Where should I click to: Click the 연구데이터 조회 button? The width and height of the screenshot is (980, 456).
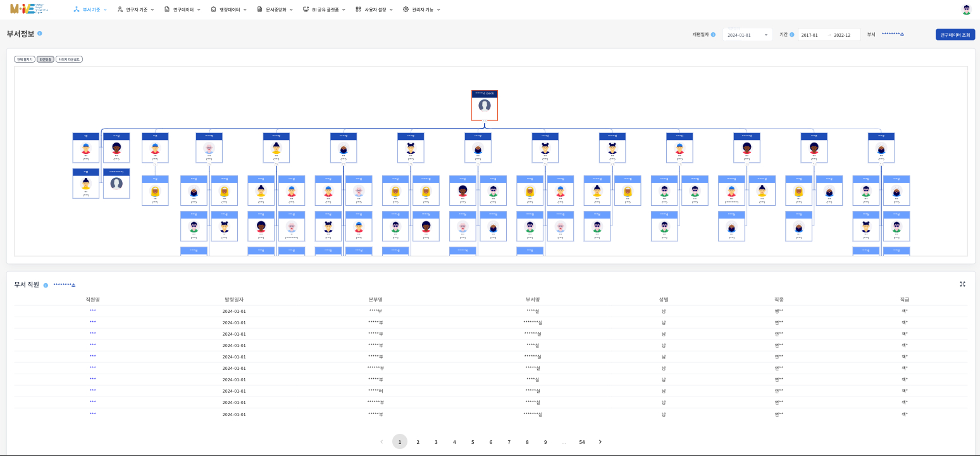pyautogui.click(x=955, y=35)
